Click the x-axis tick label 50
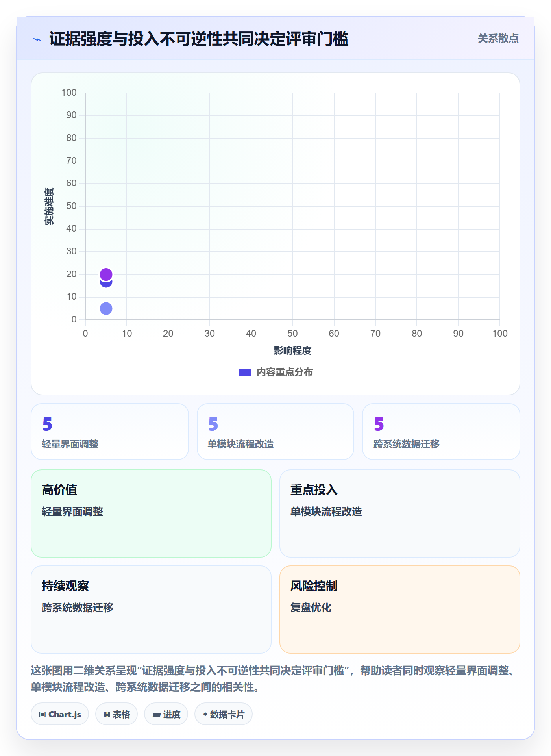This screenshot has width=551, height=756. pos(292,334)
